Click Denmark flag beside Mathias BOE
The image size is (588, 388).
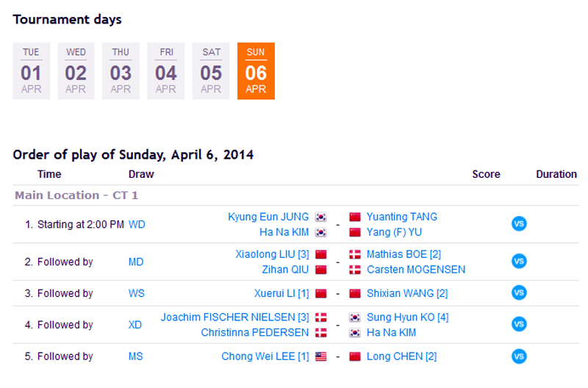[x=355, y=254]
